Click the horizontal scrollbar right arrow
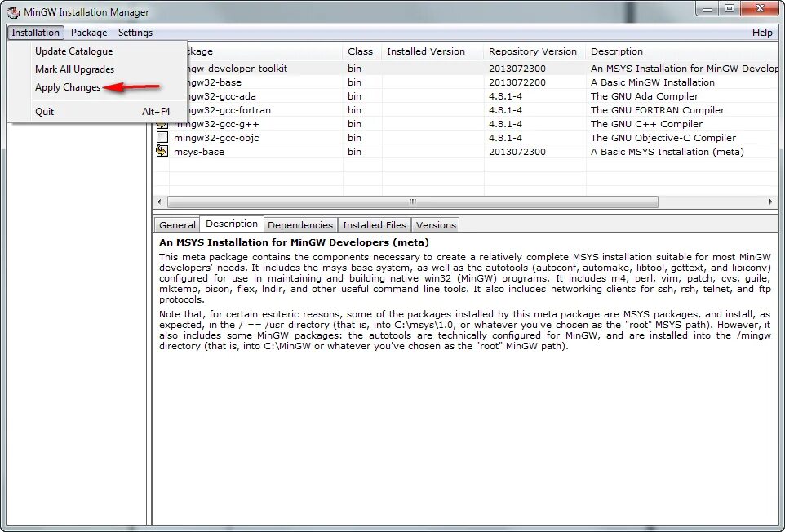Image resolution: width=785 pixels, height=532 pixels. (x=770, y=202)
